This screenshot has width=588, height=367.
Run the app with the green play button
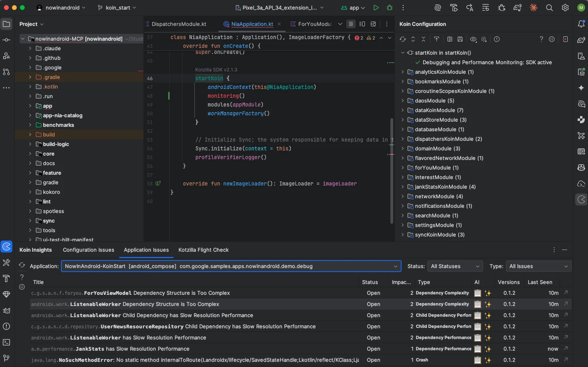tap(376, 8)
